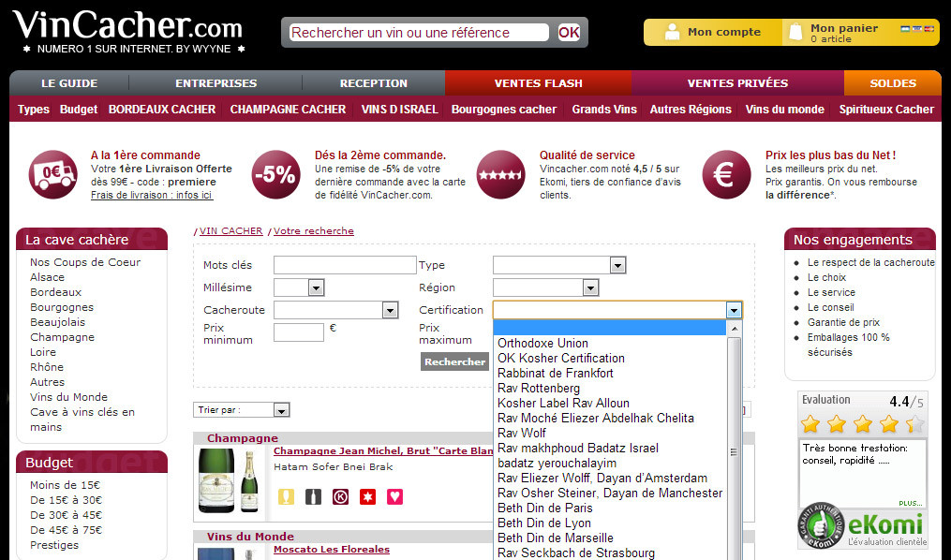Select Beth Din de Paris option
Image resolution: width=951 pixels, height=560 pixels.
point(544,508)
